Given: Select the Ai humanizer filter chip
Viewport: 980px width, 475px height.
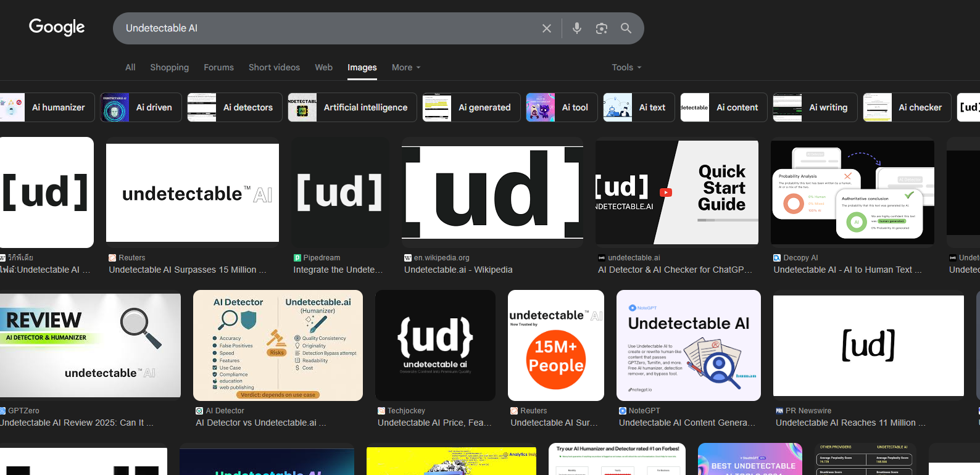Looking at the screenshot, I should tap(48, 107).
